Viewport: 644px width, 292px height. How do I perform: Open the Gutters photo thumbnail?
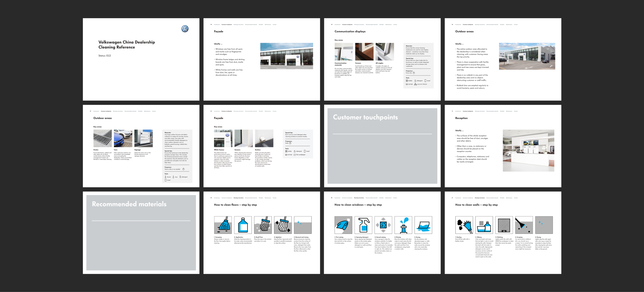click(x=264, y=138)
